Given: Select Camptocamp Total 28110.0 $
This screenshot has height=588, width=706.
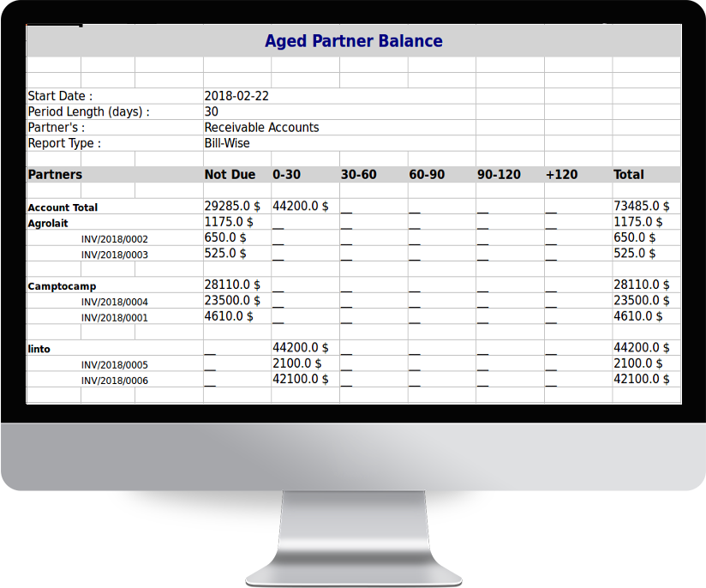Looking at the screenshot, I should coord(641,285).
